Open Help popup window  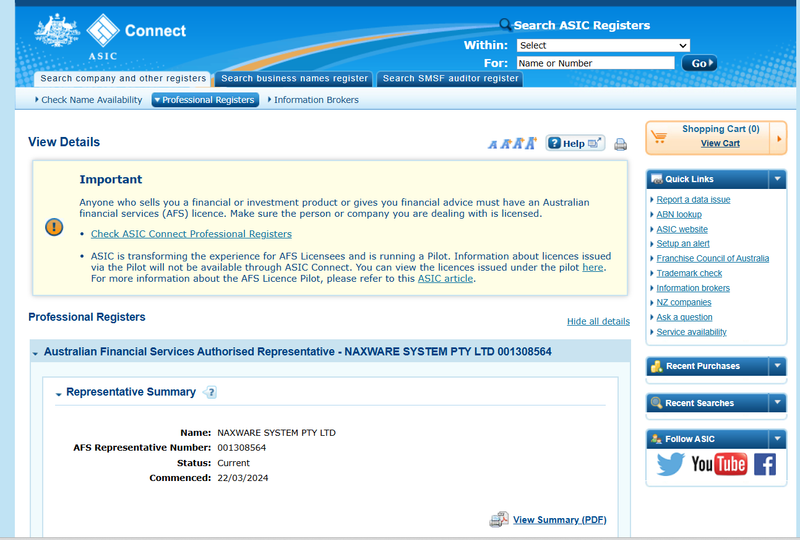click(x=575, y=143)
